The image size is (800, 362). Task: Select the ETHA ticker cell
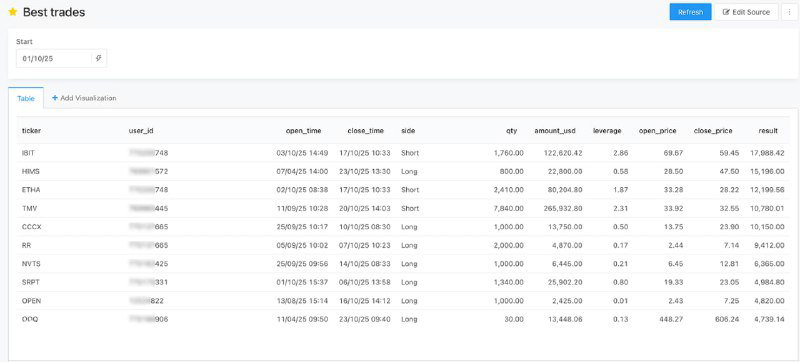tap(31, 190)
